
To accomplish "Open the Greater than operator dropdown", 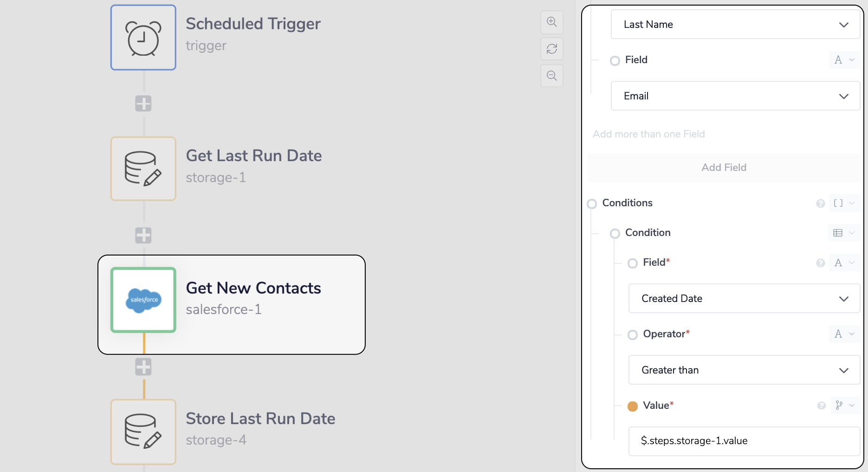I will click(743, 370).
